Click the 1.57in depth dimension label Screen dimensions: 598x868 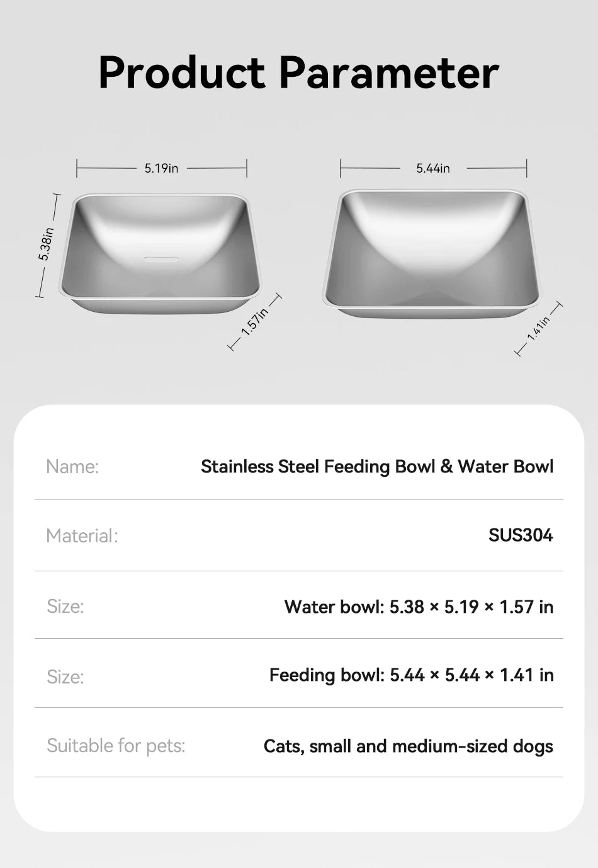(x=254, y=322)
